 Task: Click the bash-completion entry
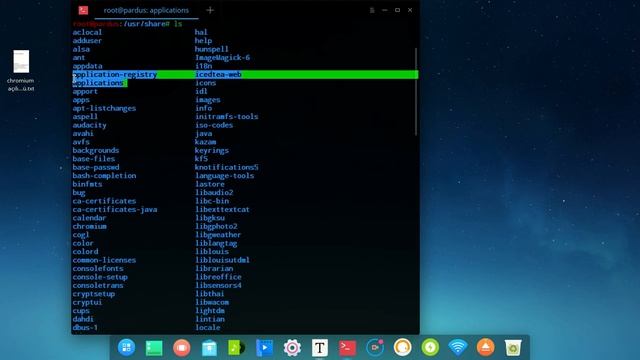tap(104, 176)
